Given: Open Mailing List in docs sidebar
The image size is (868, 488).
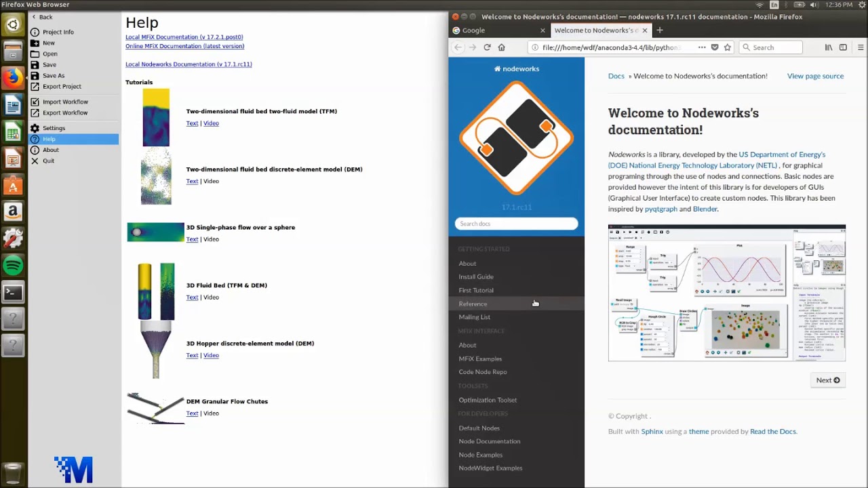Looking at the screenshot, I should [474, 317].
